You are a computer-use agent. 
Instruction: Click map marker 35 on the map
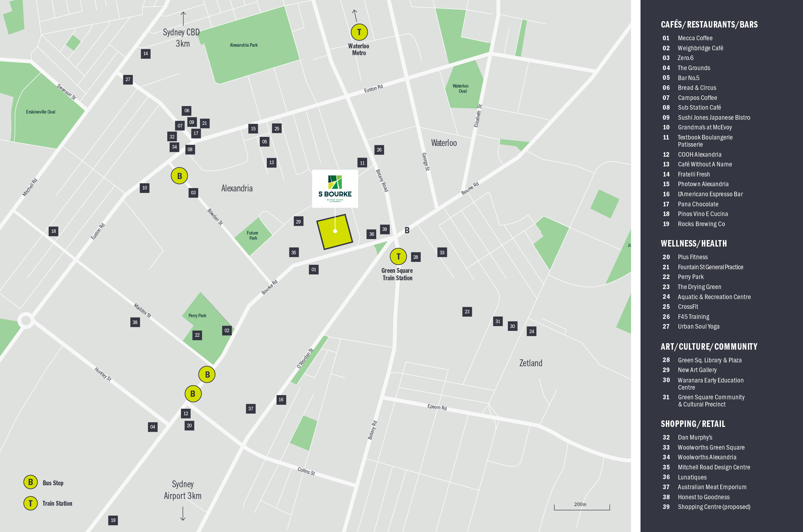pyautogui.click(x=294, y=252)
